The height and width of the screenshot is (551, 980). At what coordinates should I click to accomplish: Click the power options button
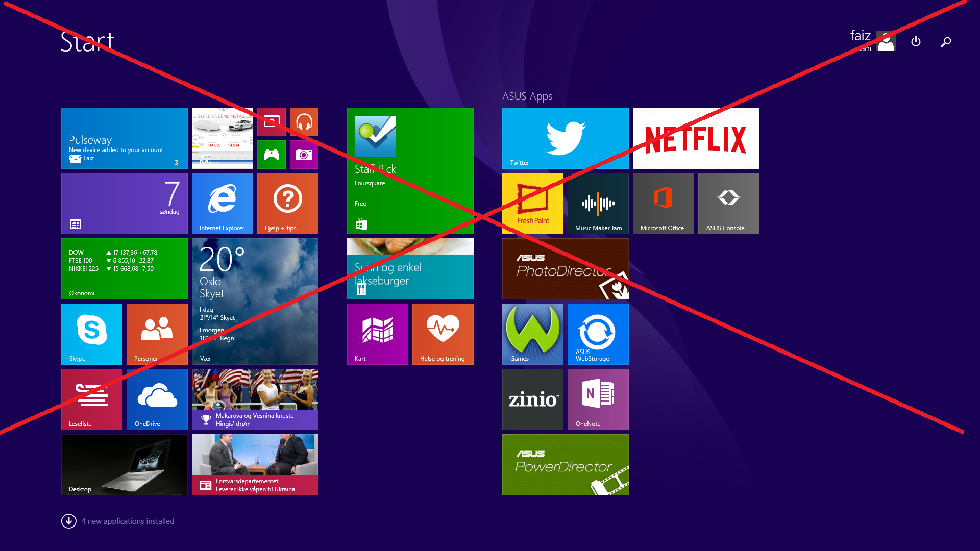pyautogui.click(x=916, y=41)
